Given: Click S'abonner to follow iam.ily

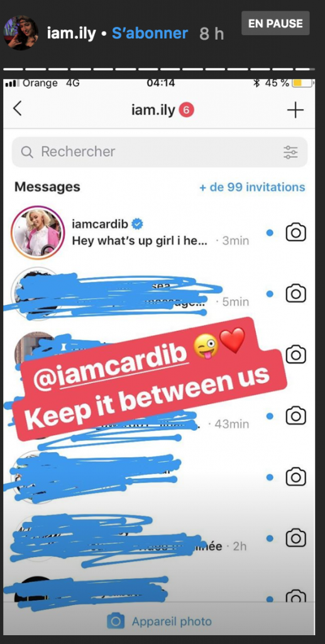Looking at the screenshot, I should 150,33.
